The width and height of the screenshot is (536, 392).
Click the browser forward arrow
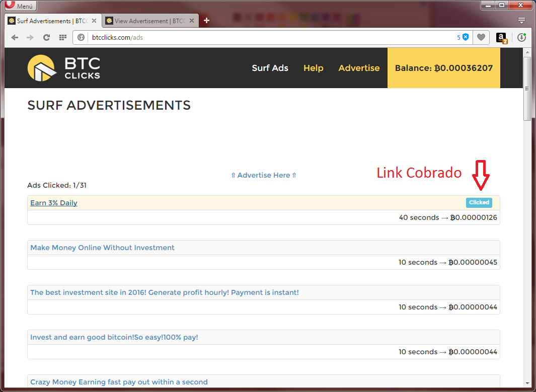tap(30, 37)
